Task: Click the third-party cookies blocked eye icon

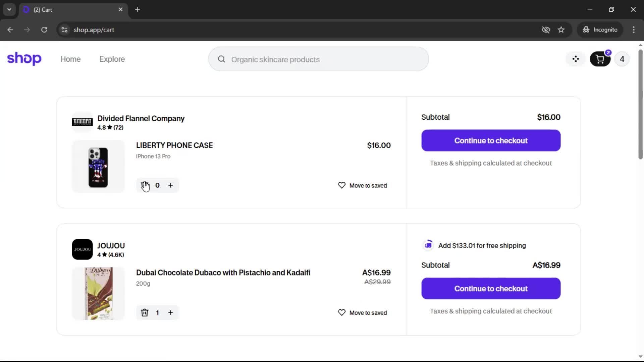Action: pos(546,30)
